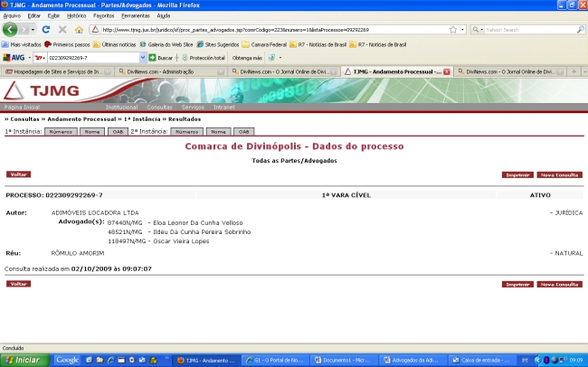Close the TJMG - Andamento Processual tab
Screen dimensions: 588x367
(446, 71)
